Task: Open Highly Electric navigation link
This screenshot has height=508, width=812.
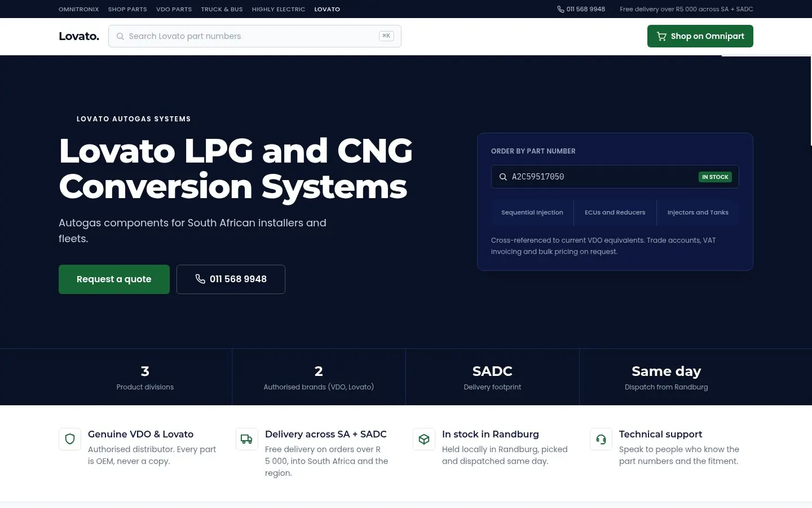Action: [x=279, y=9]
